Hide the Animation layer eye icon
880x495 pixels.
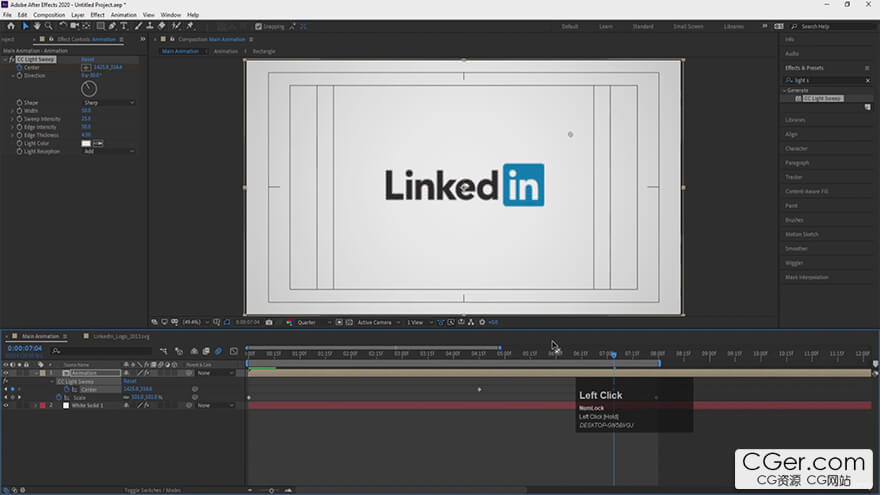6,373
